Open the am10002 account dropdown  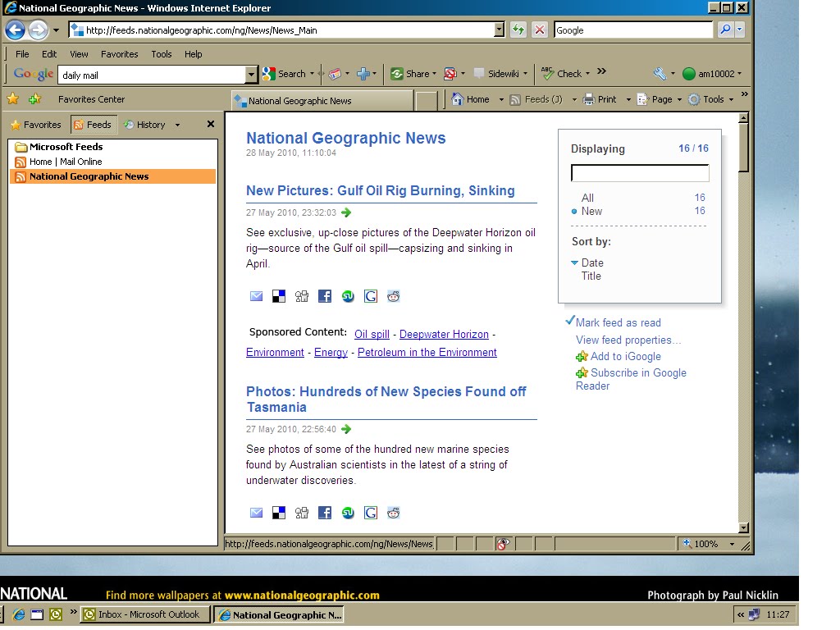click(739, 74)
